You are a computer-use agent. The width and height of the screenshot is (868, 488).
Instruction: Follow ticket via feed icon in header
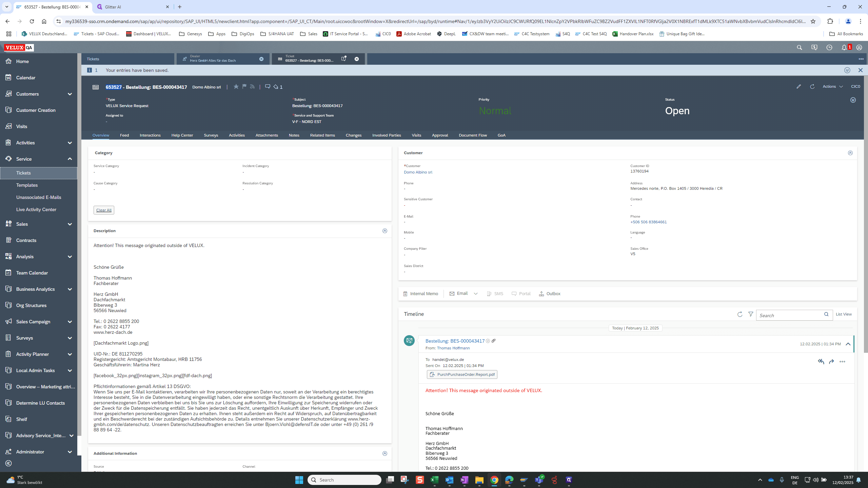click(252, 87)
